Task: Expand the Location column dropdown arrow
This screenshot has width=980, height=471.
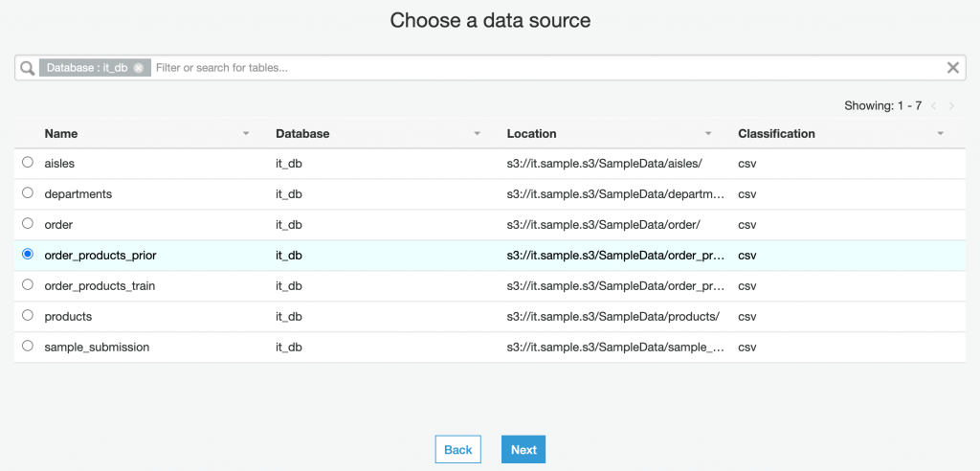Action: tap(708, 134)
